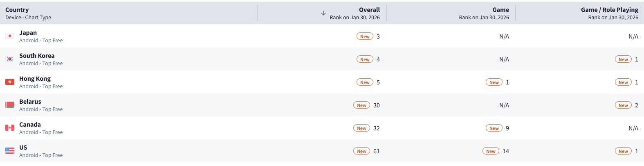
Task: Click the New badge in US Game column
Action: (x=491, y=151)
